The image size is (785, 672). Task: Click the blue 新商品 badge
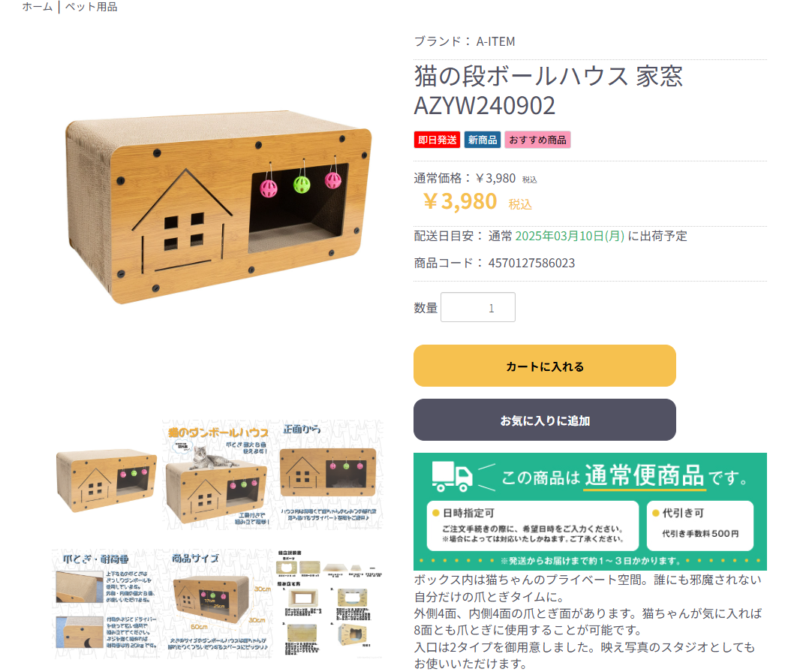pyautogui.click(x=482, y=140)
